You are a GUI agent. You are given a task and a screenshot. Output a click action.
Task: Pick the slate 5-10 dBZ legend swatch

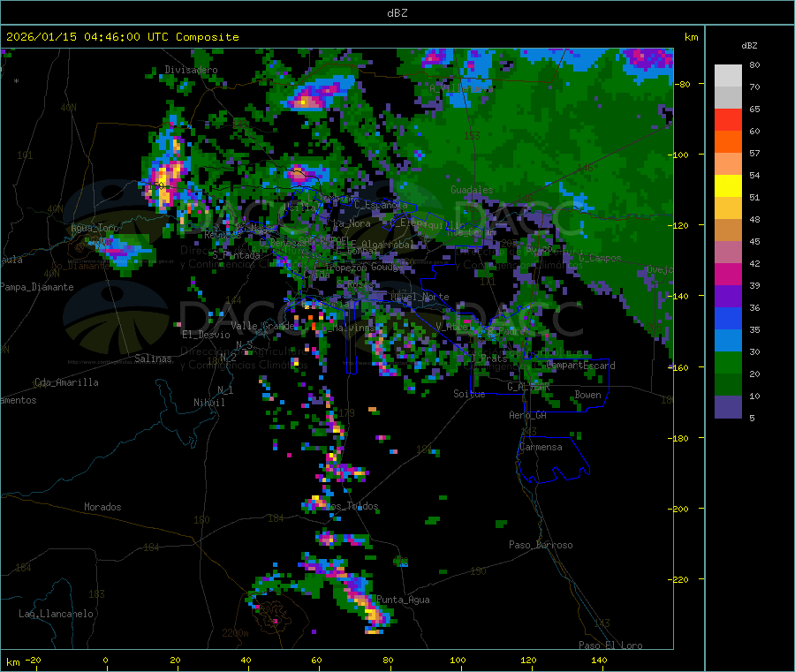click(728, 407)
